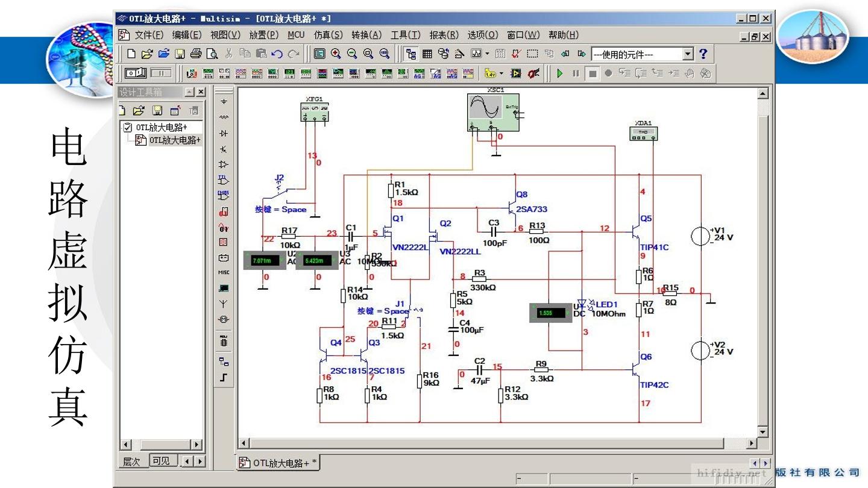Image resolution: width=868 pixels, height=488 pixels.
Task: Toggle the simulation on/off switch
Action: point(136,74)
